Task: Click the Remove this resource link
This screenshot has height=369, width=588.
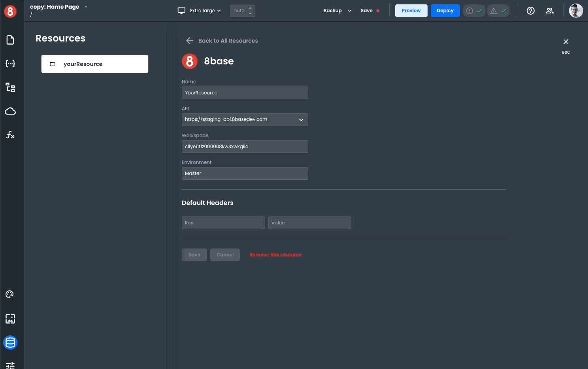Action: [275, 255]
